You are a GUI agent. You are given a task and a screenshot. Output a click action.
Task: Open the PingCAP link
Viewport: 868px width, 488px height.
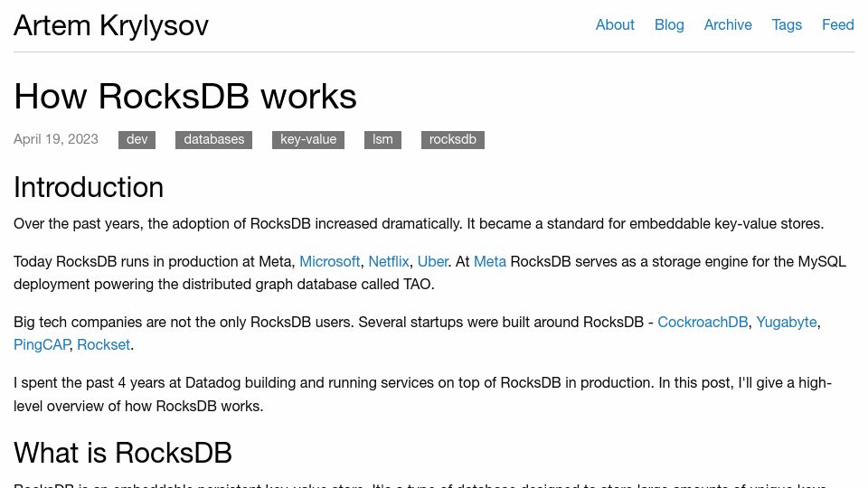[42, 344]
